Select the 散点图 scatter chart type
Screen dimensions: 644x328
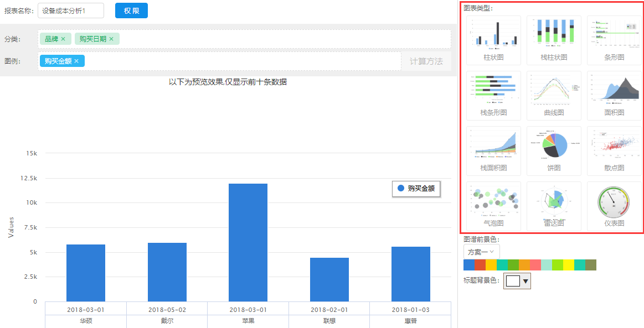[x=614, y=150]
